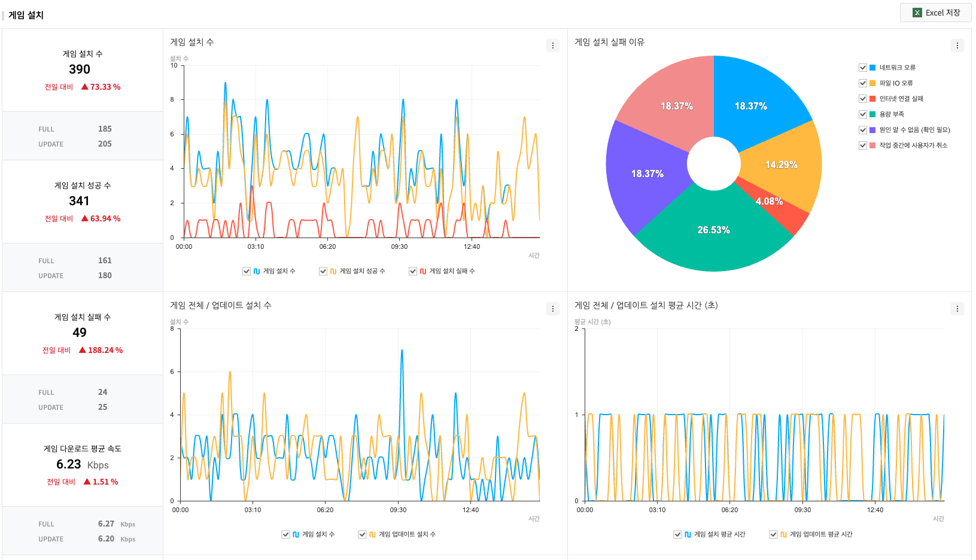
Task: Expand the 게임 전체 / 업데이트 설치 수 kebab menu
Action: point(552,309)
